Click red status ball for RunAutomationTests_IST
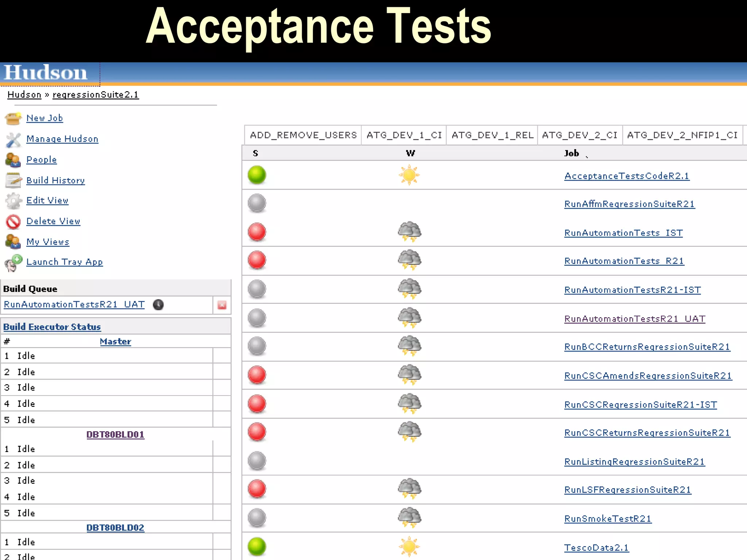The width and height of the screenshot is (747, 560). (x=257, y=232)
